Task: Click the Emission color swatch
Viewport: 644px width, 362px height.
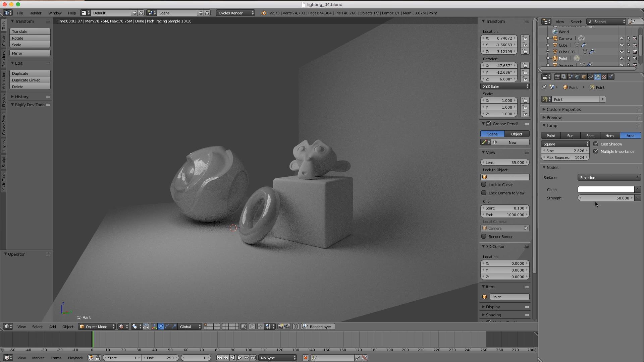Action: coord(606,189)
